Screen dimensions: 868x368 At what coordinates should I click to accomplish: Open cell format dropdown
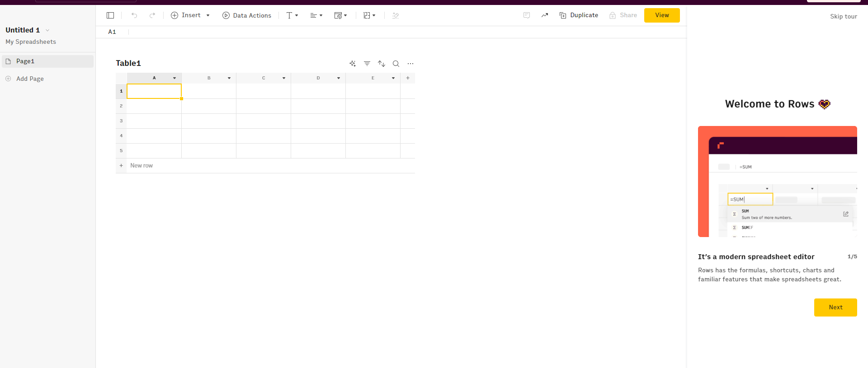340,15
